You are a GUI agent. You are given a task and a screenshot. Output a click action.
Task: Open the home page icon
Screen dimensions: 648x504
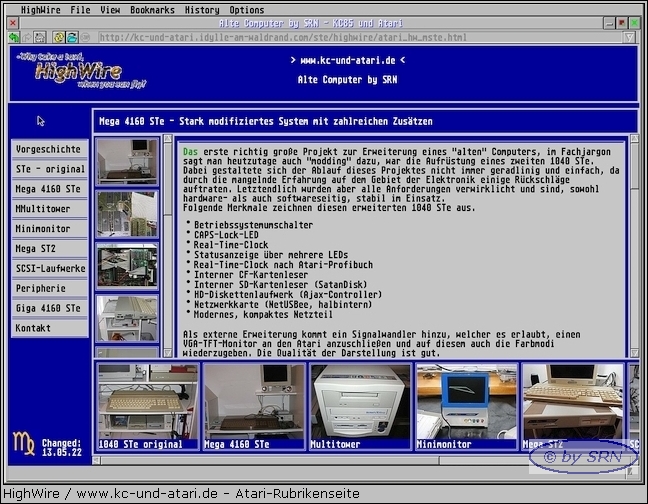coord(40,38)
